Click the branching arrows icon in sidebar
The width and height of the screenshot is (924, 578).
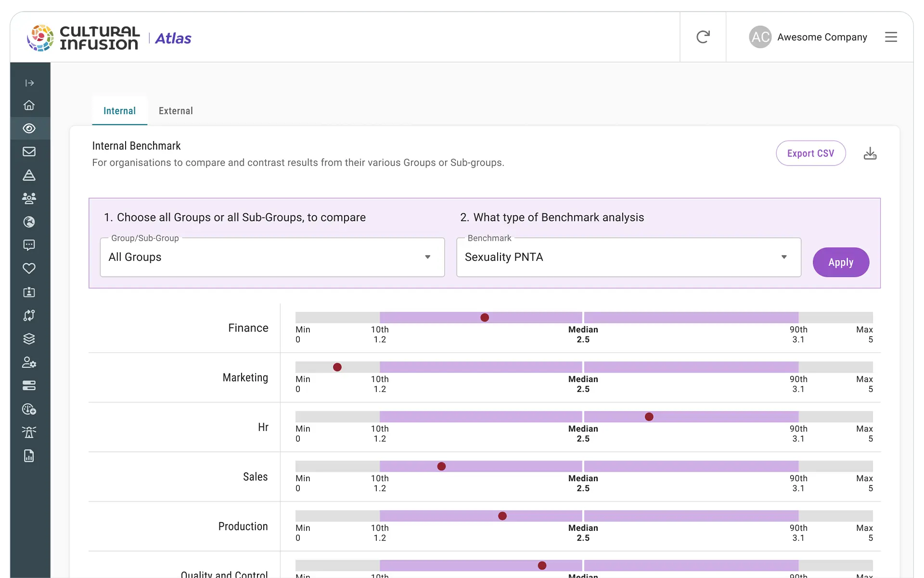[29, 315]
